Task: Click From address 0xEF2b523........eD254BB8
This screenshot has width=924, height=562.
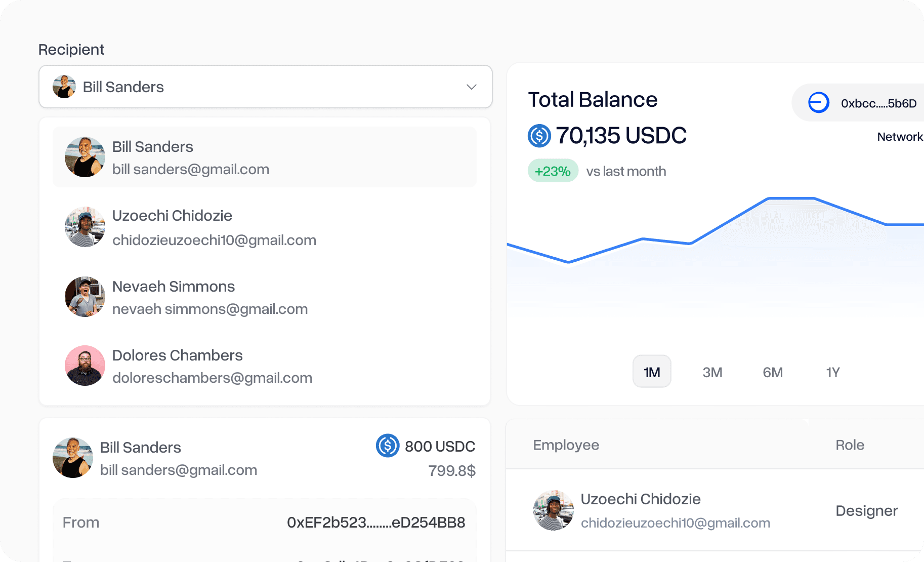Action: click(x=376, y=523)
